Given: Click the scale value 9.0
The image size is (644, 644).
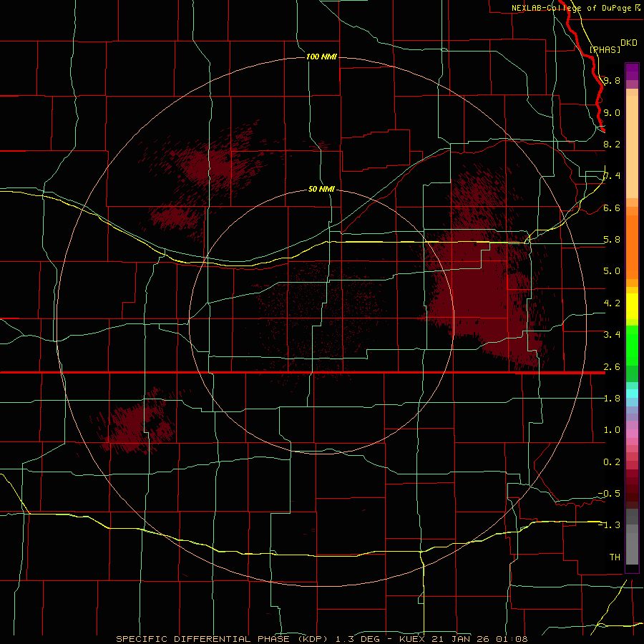Looking at the screenshot, I should tap(612, 112).
